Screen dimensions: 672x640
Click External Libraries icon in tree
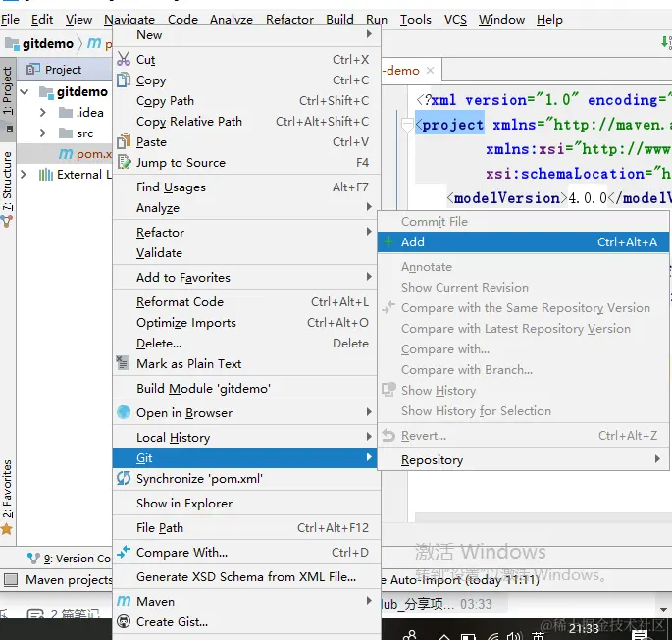click(x=45, y=175)
